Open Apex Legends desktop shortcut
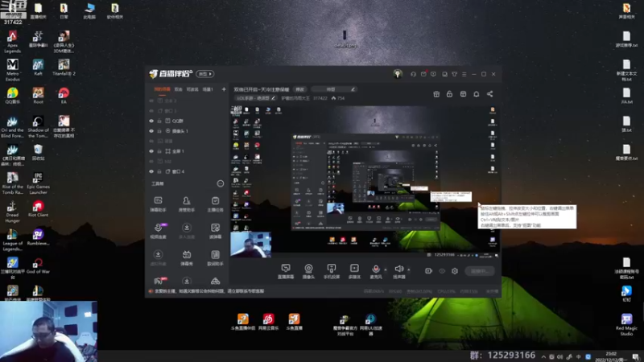Screen dimensions: 644x362 coord(12,42)
